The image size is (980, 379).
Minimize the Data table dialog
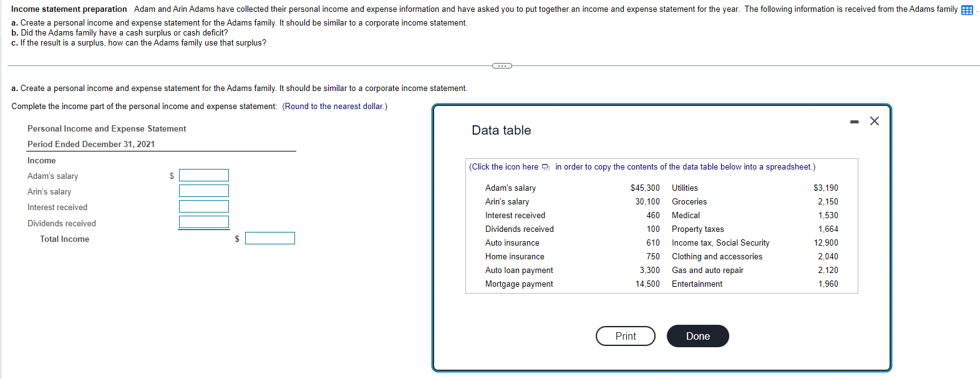pyautogui.click(x=854, y=121)
